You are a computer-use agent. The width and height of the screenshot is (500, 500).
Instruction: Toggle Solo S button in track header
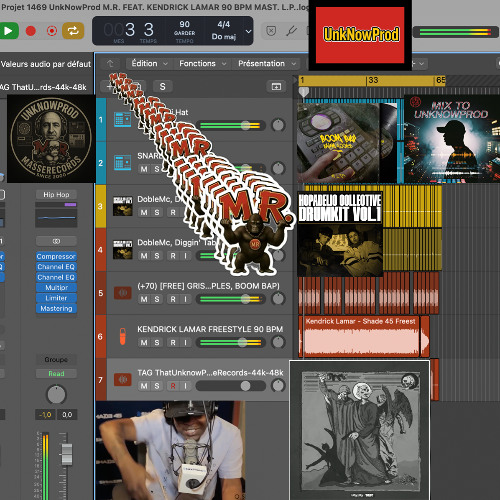point(162,87)
